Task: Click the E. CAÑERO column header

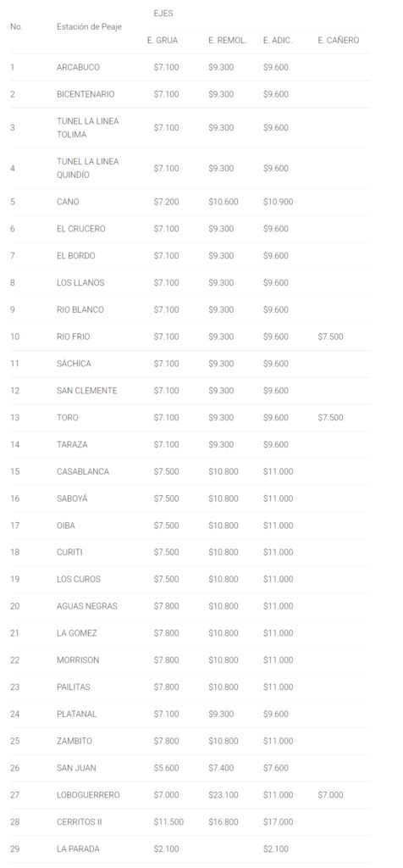Action: [x=339, y=41]
